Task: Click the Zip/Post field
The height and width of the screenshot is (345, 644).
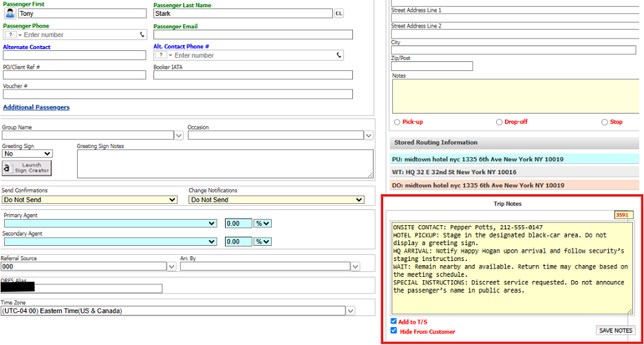Action: [x=432, y=66]
